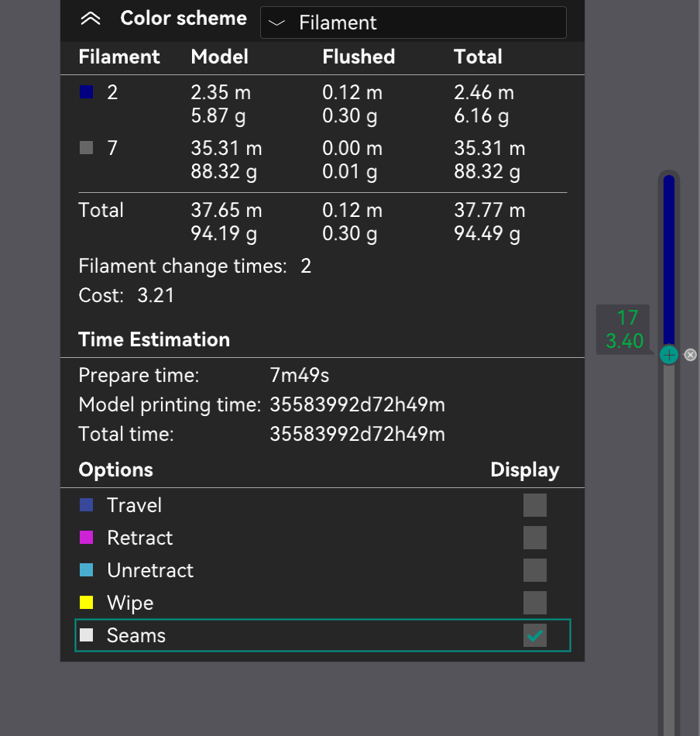This screenshot has height=736, width=700.
Task: Select filament 7's gray color square
Action: click(85, 147)
